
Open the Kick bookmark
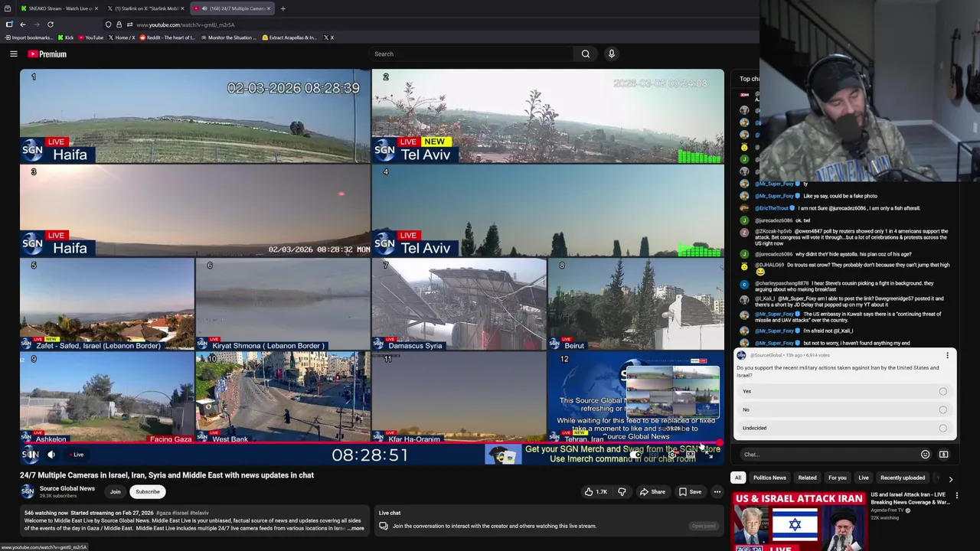[x=65, y=37]
